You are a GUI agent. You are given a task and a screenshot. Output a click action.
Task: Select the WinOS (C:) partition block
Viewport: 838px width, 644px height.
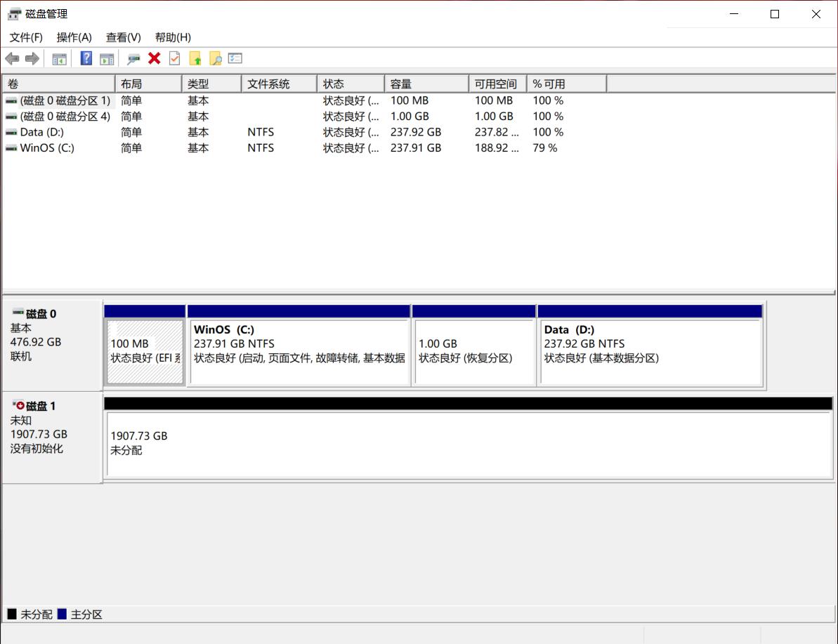pyautogui.click(x=299, y=351)
